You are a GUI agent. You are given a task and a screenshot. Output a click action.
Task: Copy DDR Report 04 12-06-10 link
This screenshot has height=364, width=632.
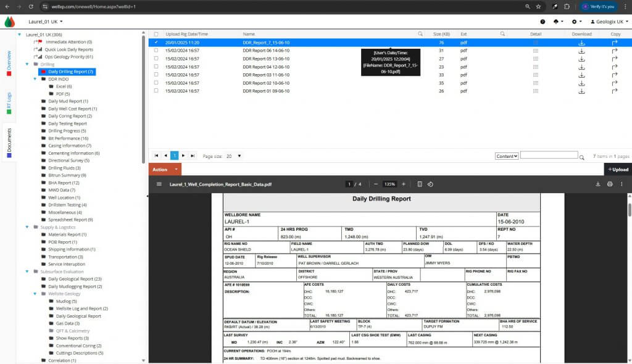coord(614,67)
